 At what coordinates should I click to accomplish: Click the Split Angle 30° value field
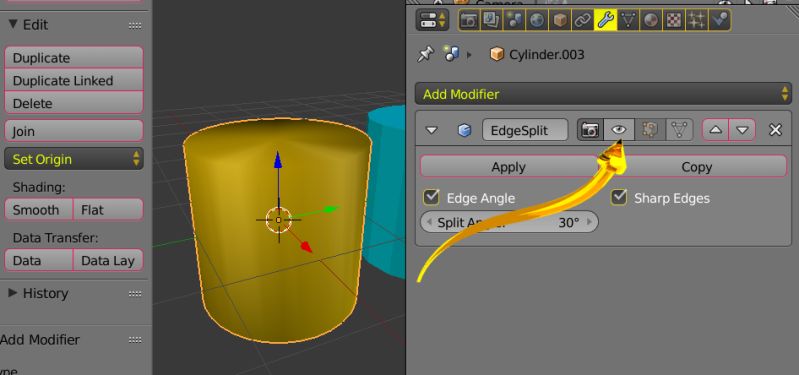pos(509,222)
